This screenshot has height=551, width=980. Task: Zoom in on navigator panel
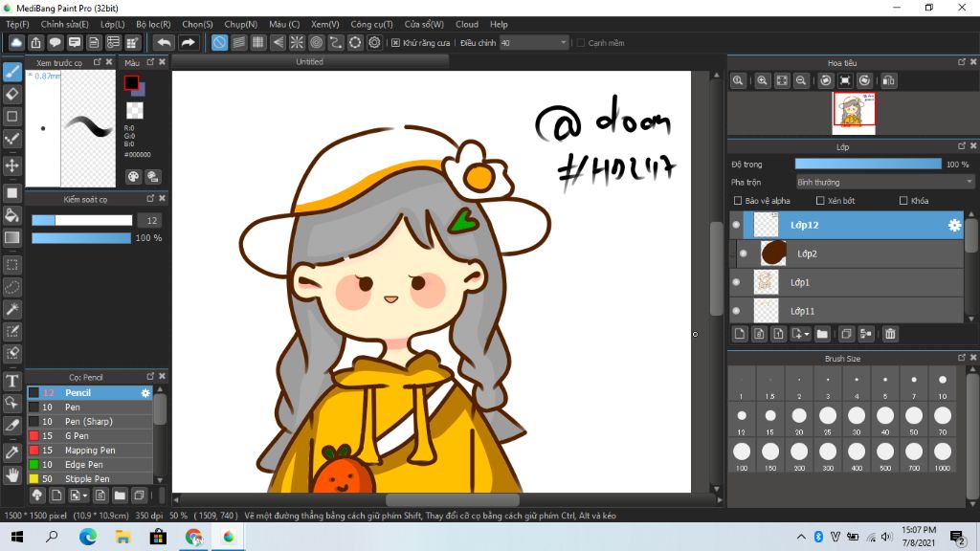click(x=762, y=80)
